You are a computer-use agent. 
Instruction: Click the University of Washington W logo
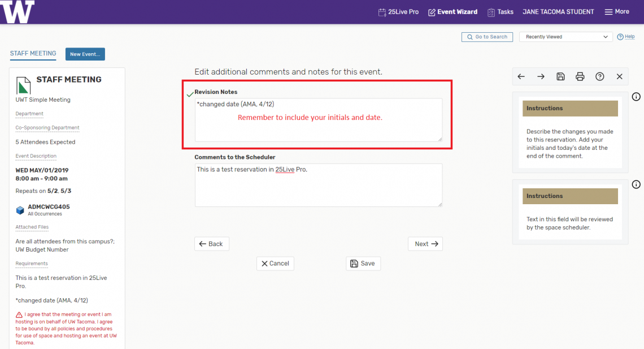click(18, 12)
